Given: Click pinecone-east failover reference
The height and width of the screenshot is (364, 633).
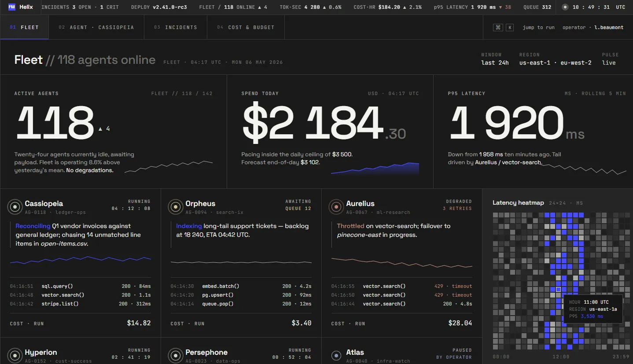Looking at the screenshot, I should [359, 235].
